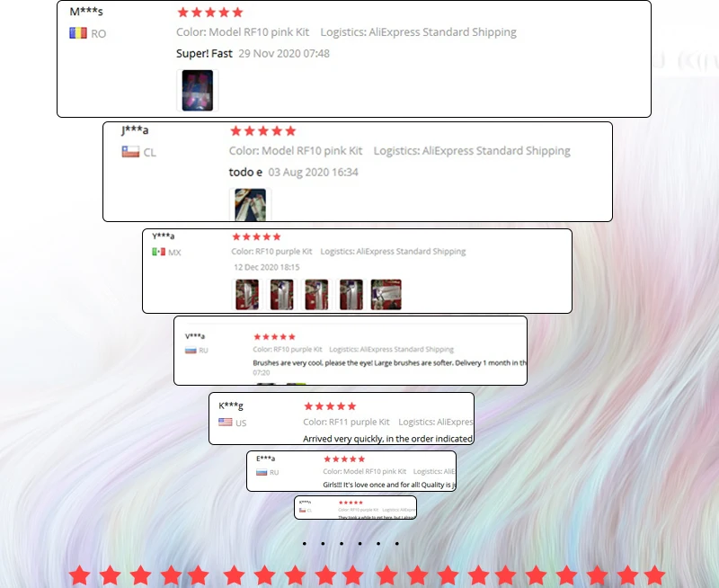Click the date '03 Aug 2020 16:34'
The image size is (719, 588).
(x=313, y=173)
